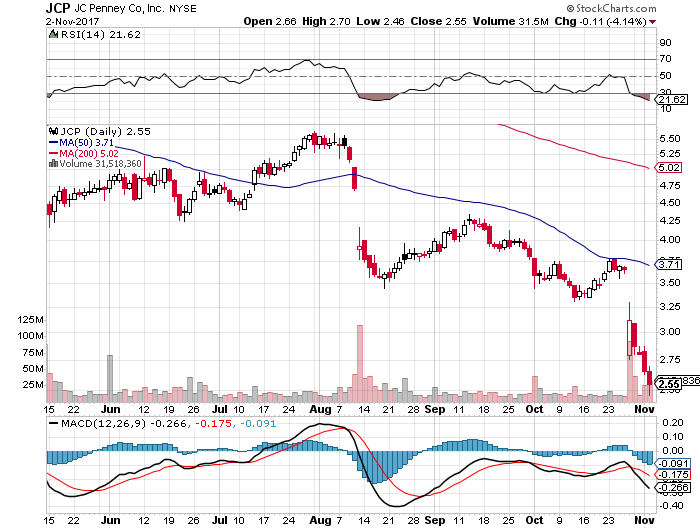This screenshot has height=528, width=700.
Task: Click the 5.02 MA(200) price tag
Action: click(x=665, y=168)
